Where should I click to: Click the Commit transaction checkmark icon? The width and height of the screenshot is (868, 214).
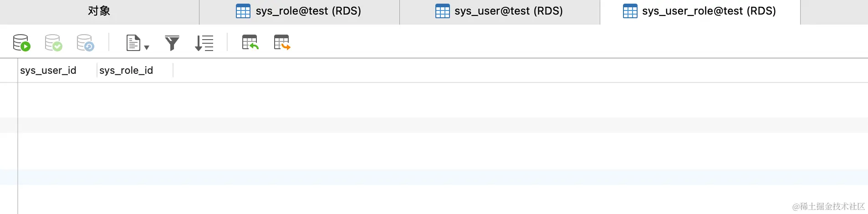(53, 43)
